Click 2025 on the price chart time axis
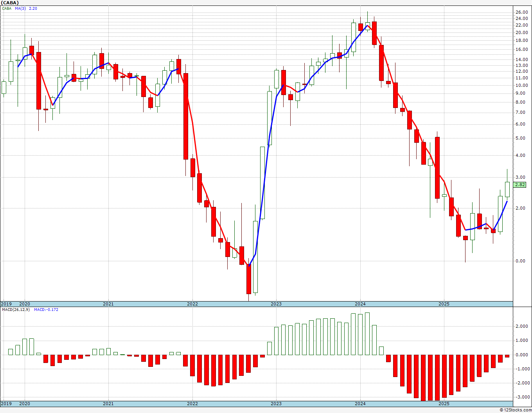The width and height of the screenshot is (532, 413). pos(444,304)
